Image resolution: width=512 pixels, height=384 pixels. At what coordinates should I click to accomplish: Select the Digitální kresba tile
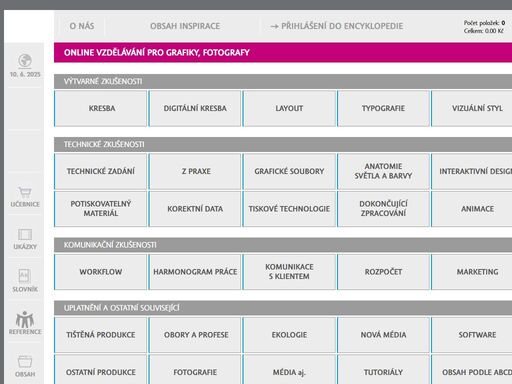click(x=195, y=108)
